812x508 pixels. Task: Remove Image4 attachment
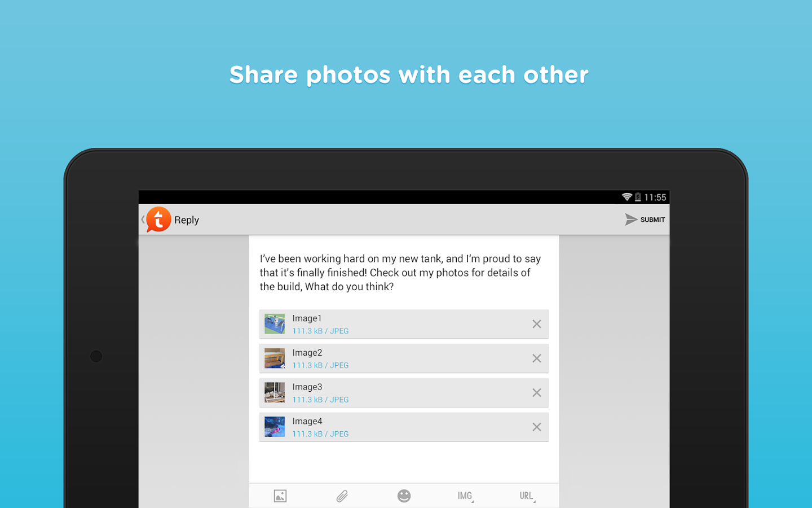537,427
